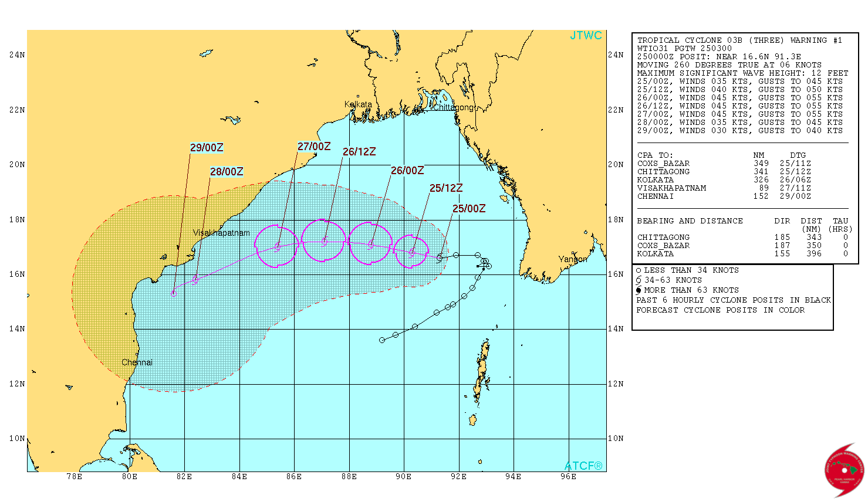Click the 'More than 63 knots' legend symbol
This screenshot has height=502, width=868.
pos(639,290)
